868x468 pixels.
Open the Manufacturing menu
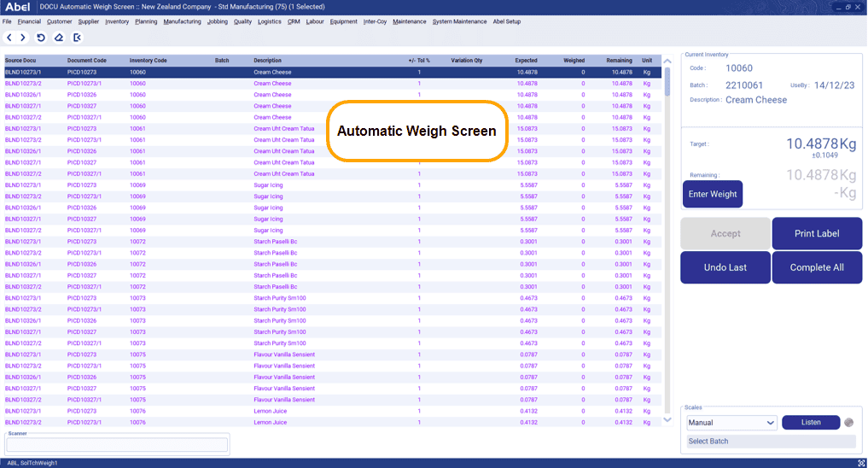tap(182, 21)
